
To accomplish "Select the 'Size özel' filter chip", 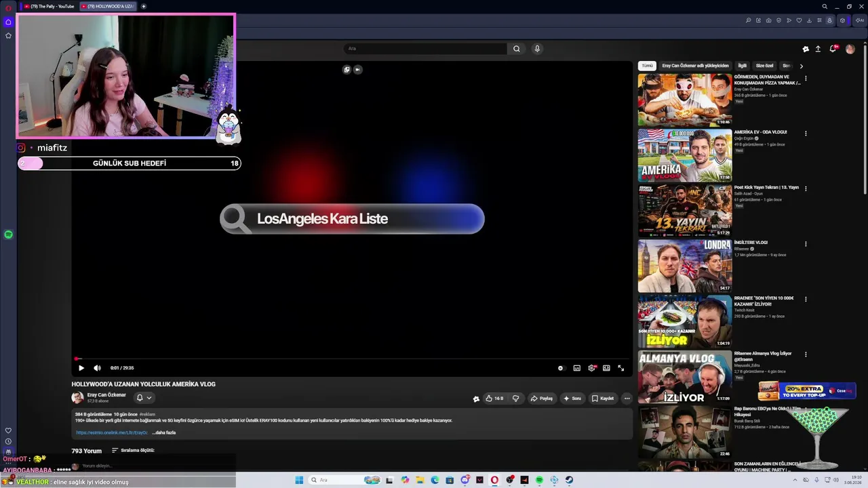I will (x=765, y=66).
